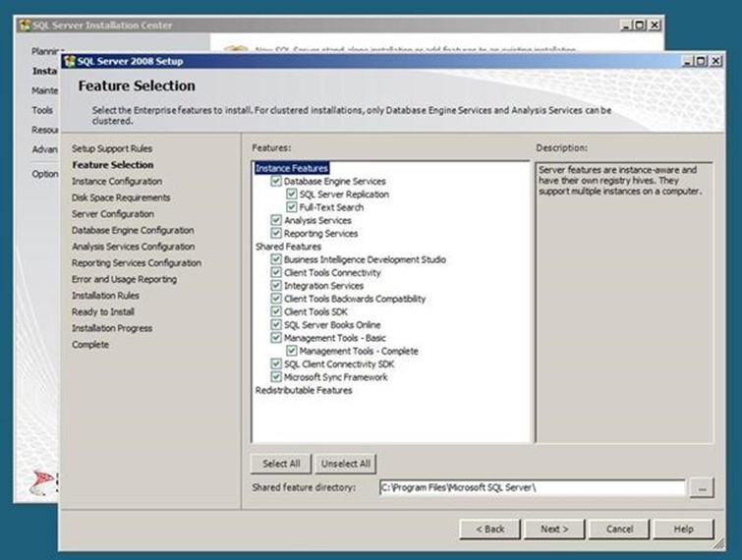
Task: Click the Instance Configuration step
Action: (x=117, y=181)
